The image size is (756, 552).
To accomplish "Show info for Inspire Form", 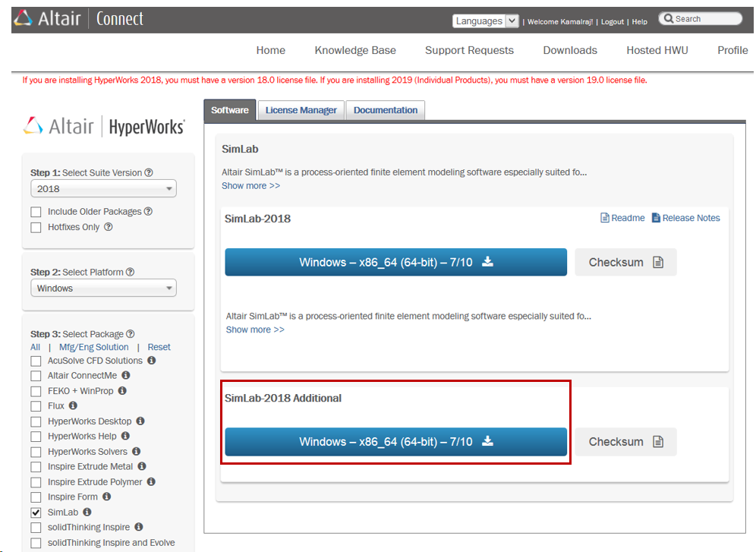I will click(x=106, y=497).
